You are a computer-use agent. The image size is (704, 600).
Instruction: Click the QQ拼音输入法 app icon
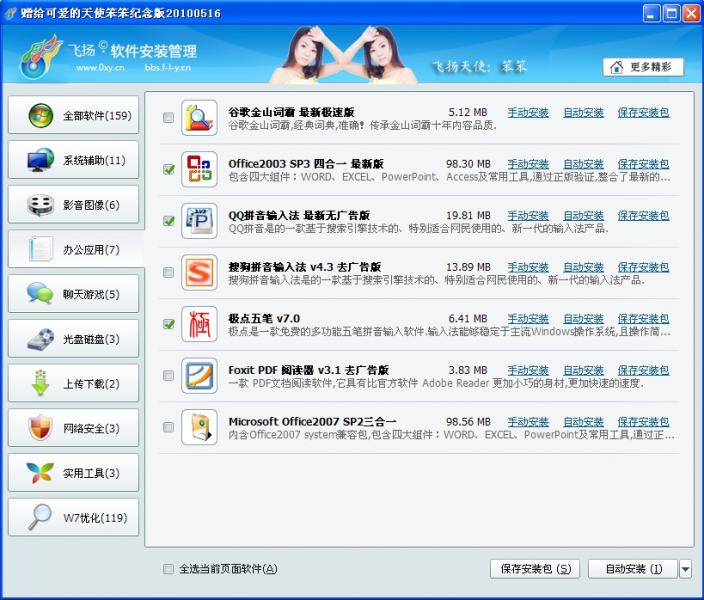click(x=199, y=221)
